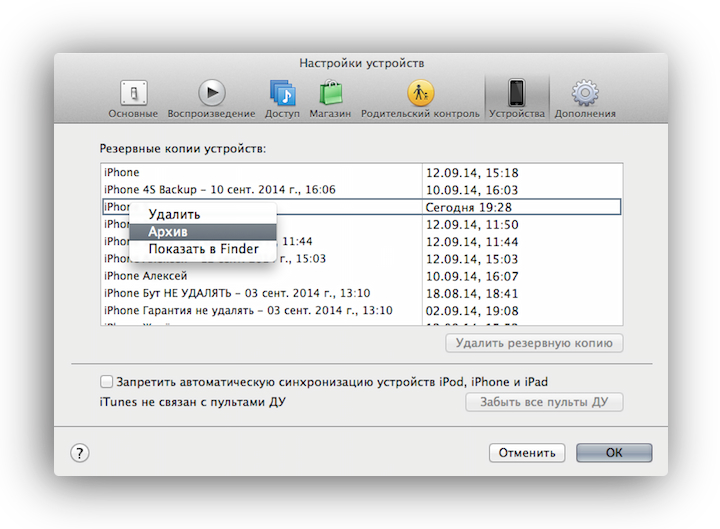
Task: Select iPhone Бут НЕ УДАЛЯТЬ backup
Action: (237, 293)
